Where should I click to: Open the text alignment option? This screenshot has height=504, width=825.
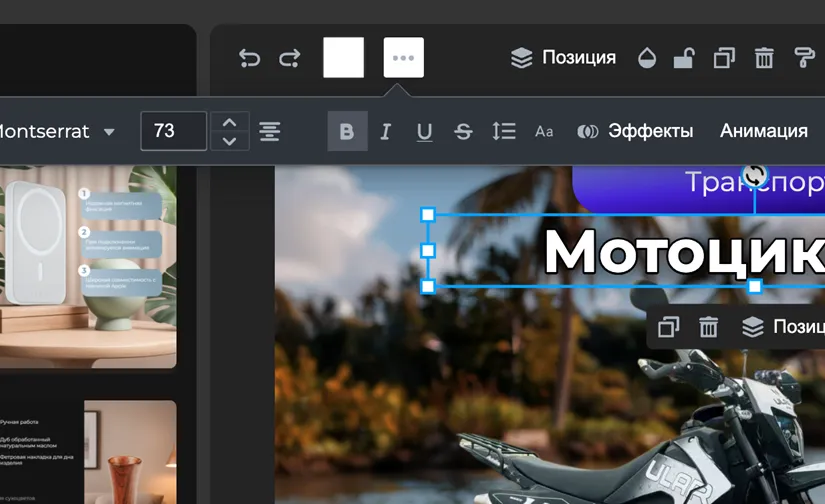[x=269, y=131]
